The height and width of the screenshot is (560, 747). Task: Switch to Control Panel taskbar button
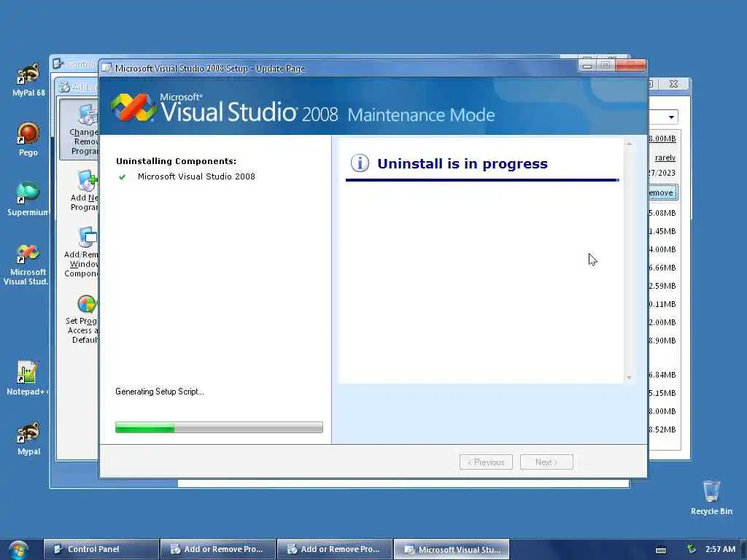[x=101, y=549]
